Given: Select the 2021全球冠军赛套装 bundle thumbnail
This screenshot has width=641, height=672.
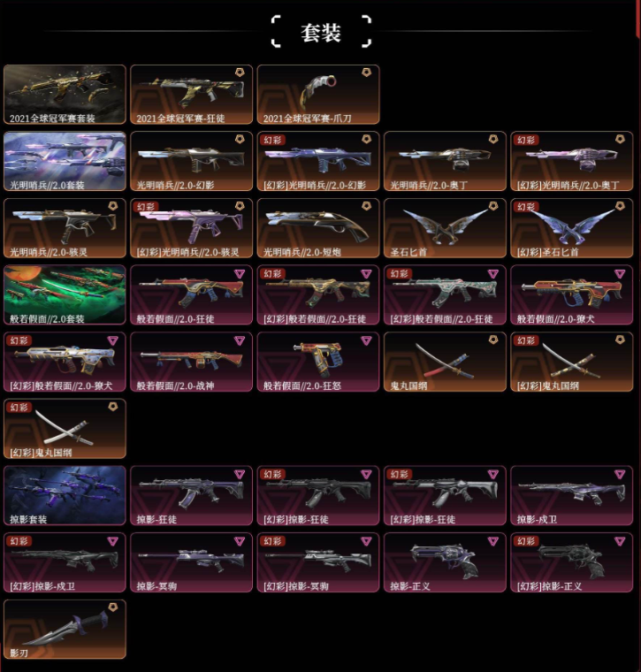Looking at the screenshot, I should coord(65,95).
